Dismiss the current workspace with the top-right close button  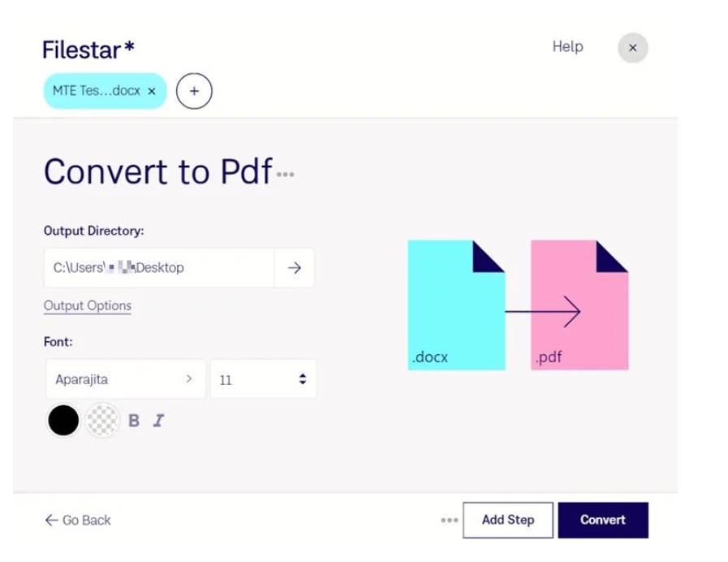click(x=633, y=48)
